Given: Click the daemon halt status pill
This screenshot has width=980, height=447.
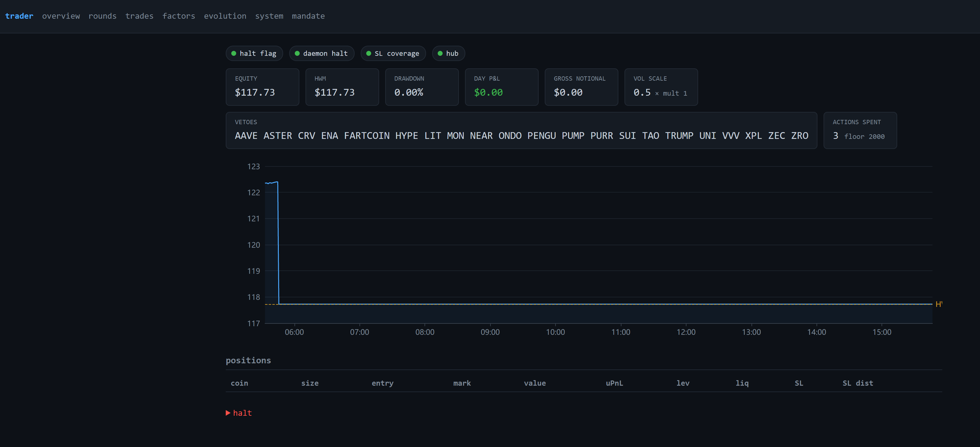Looking at the screenshot, I should point(321,53).
